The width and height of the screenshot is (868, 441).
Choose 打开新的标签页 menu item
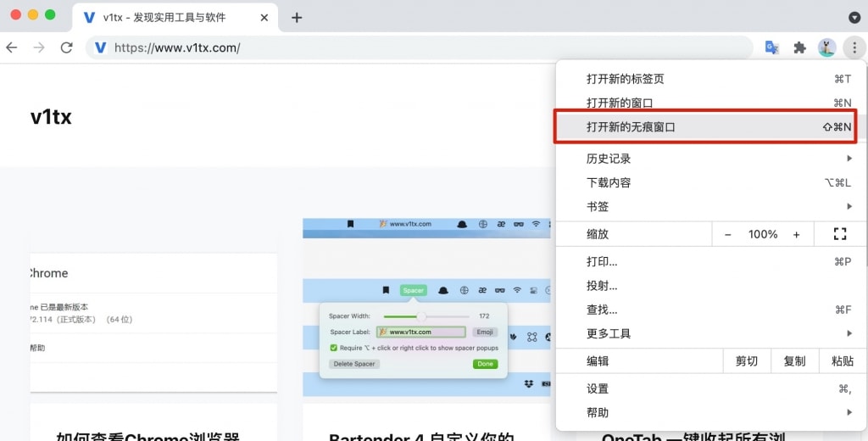tap(711, 79)
